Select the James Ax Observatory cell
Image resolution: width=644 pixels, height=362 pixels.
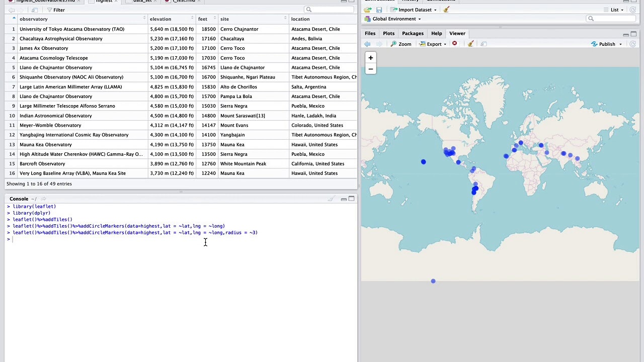83,48
